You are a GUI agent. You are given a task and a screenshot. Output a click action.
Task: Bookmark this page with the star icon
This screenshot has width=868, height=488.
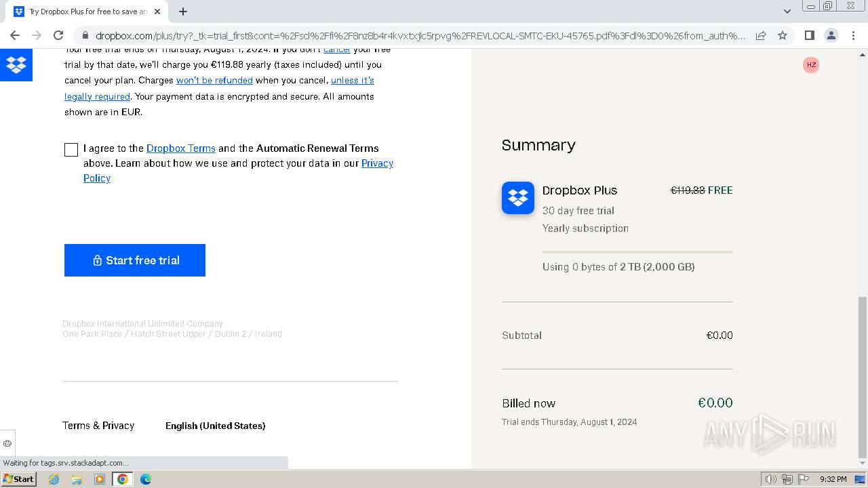click(783, 35)
